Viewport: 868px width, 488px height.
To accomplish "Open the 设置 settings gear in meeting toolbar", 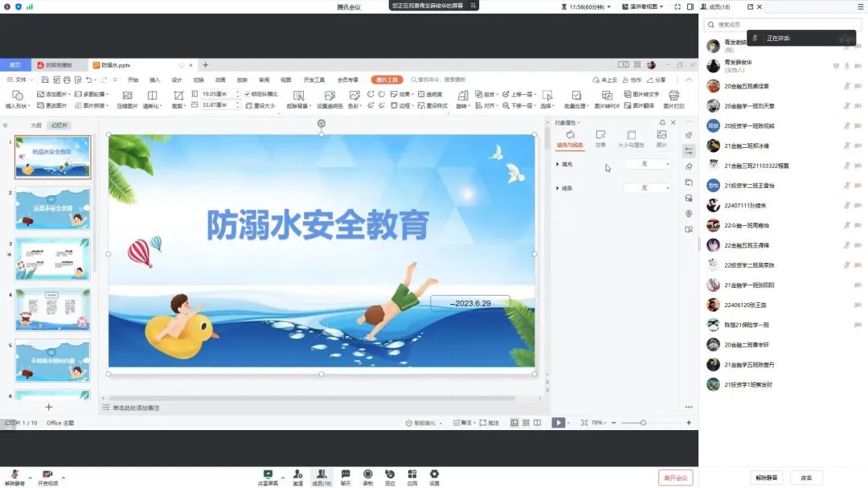I will pos(434,474).
